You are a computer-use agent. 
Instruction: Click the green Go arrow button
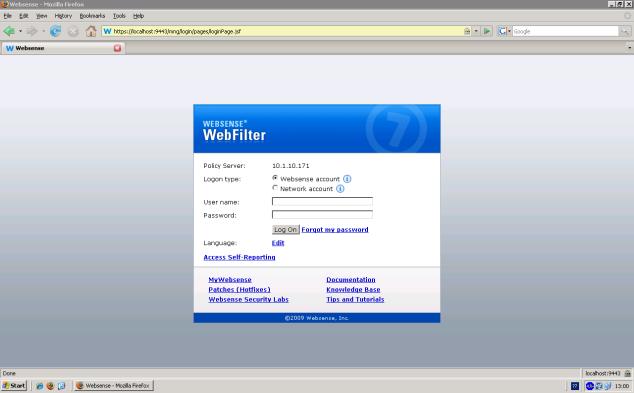coord(487,31)
